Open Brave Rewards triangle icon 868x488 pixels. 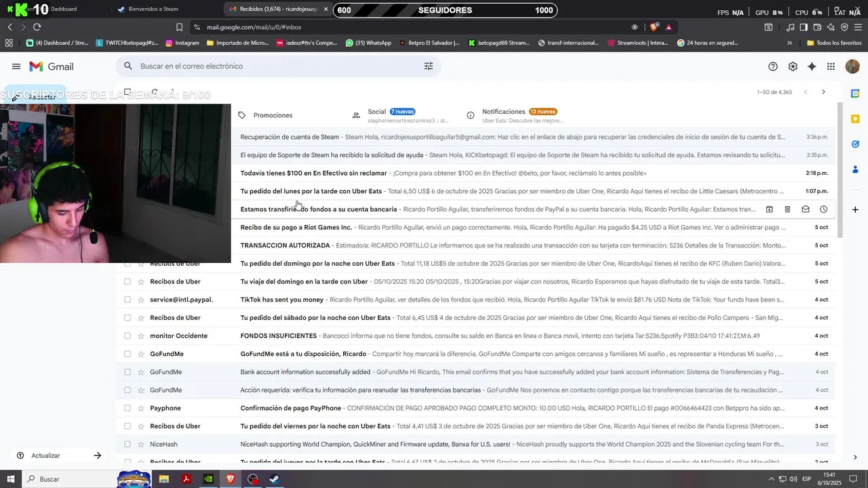click(x=669, y=27)
